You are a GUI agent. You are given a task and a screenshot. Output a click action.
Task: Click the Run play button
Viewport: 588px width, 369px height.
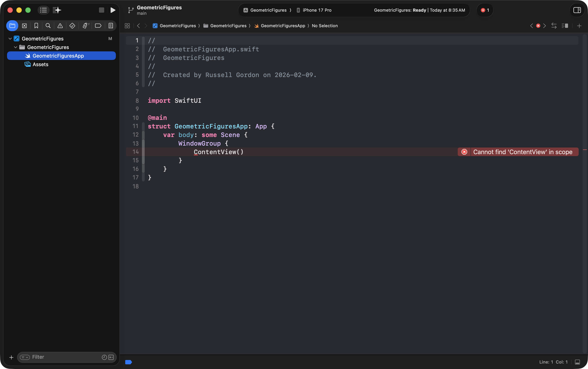click(x=113, y=10)
